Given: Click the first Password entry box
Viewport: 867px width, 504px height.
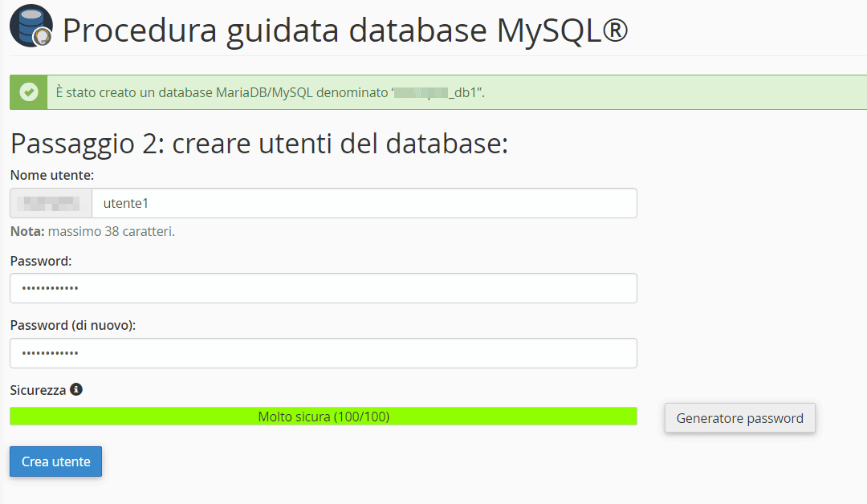Looking at the screenshot, I should 323,288.
